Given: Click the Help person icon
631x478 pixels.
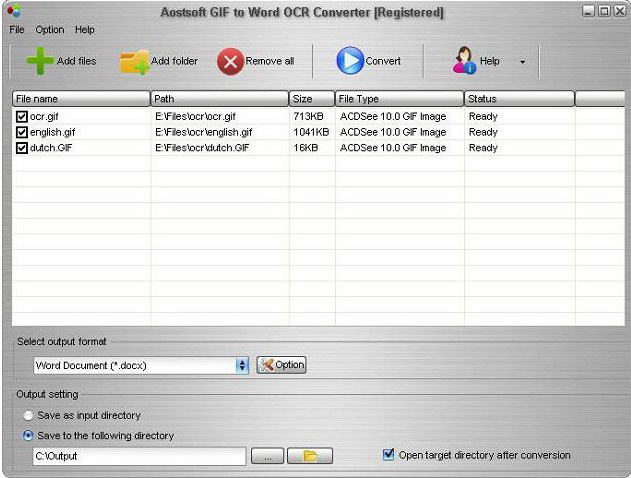Looking at the screenshot, I should pos(464,60).
